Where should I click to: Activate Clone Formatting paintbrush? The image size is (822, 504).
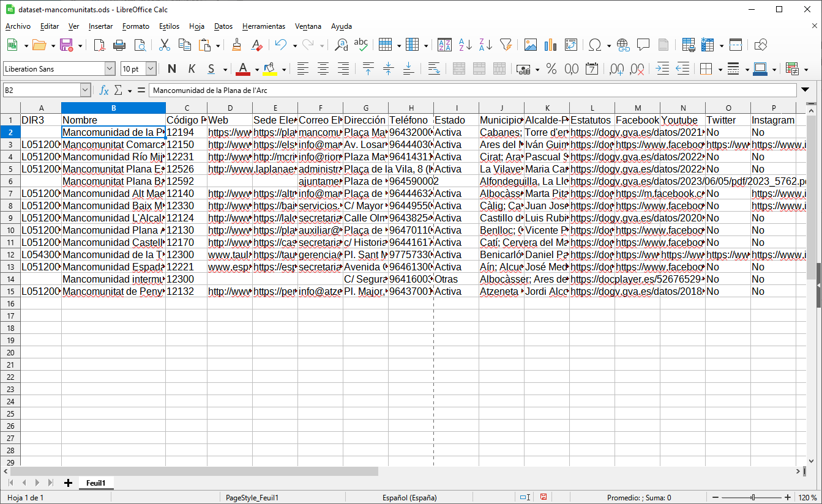point(237,45)
